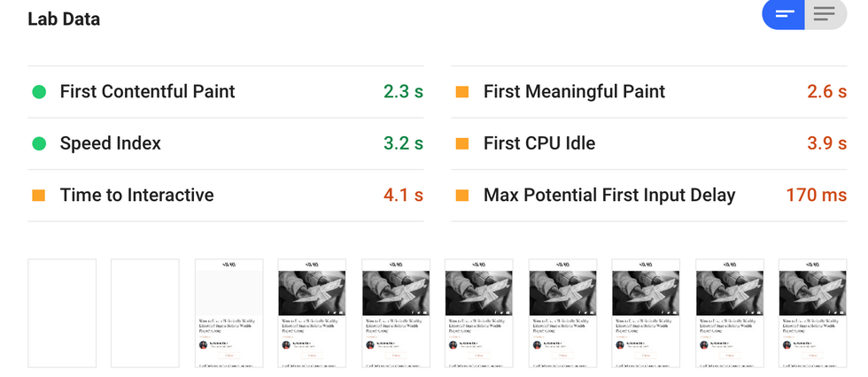Click the 4.1 s Time to Interactive value
868x377 pixels.
coord(403,196)
